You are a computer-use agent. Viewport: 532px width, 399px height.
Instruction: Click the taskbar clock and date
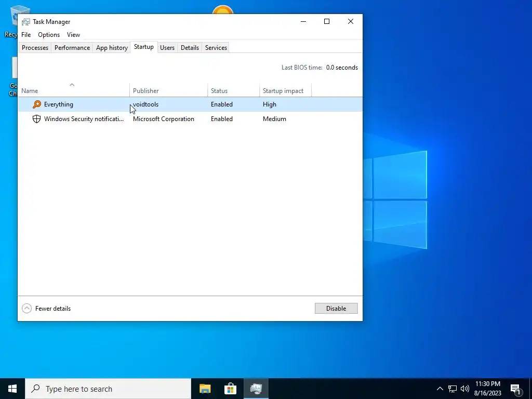click(x=487, y=389)
